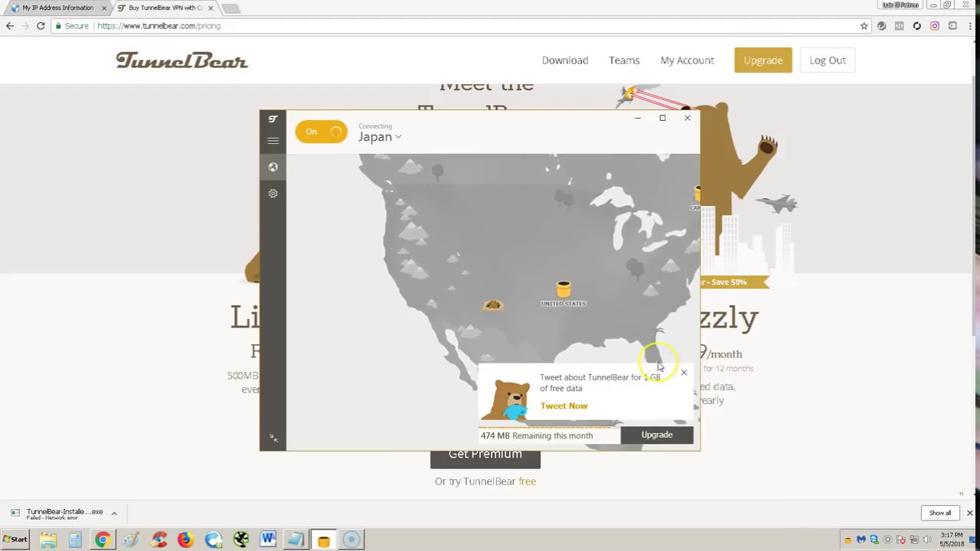
Task: Click the Chrome profile name button
Action: pyautogui.click(x=900, y=5)
